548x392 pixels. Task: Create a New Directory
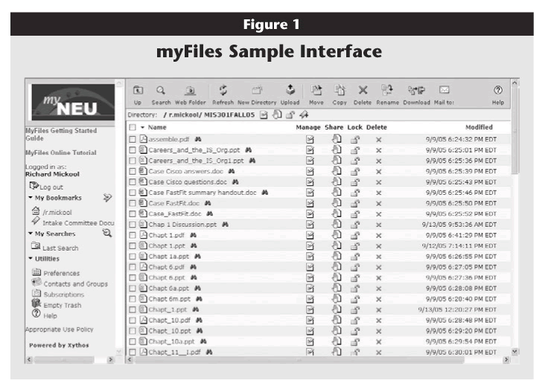click(257, 90)
